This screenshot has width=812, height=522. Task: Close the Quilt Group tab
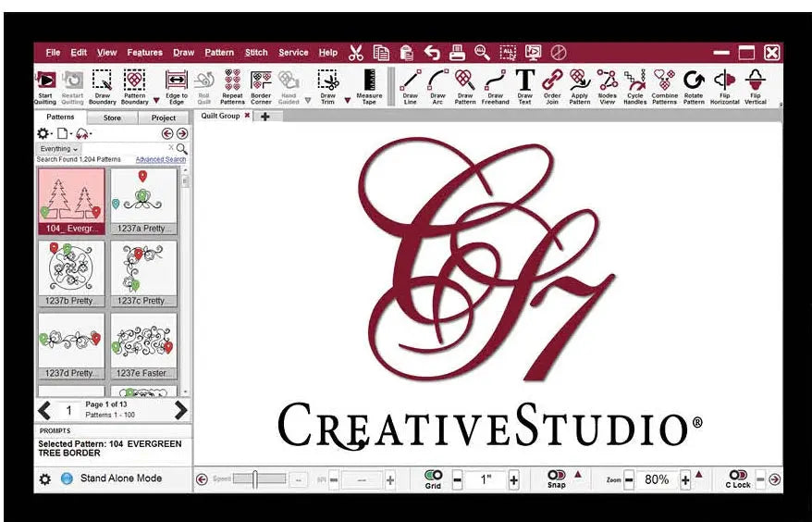click(x=247, y=116)
